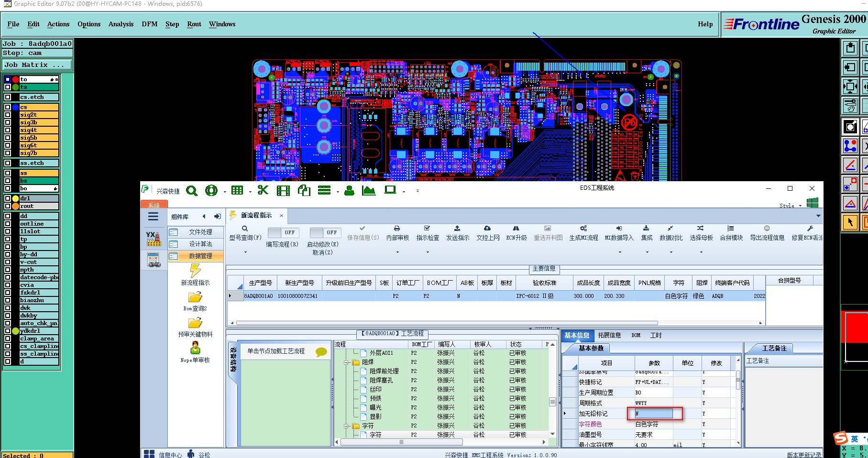Image resolution: width=868 pixels, height=458 pixels.
Task: Switch to the 拓展信息 tab
Action: coord(609,336)
